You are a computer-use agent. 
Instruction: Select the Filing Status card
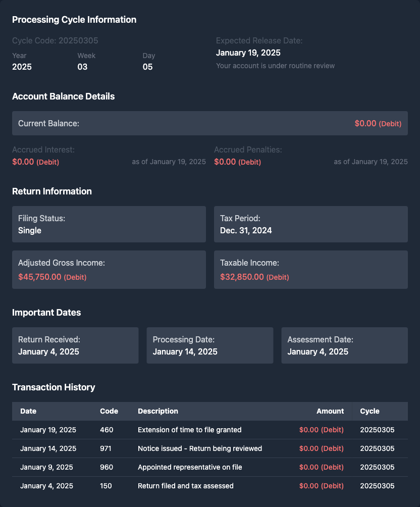click(x=109, y=224)
